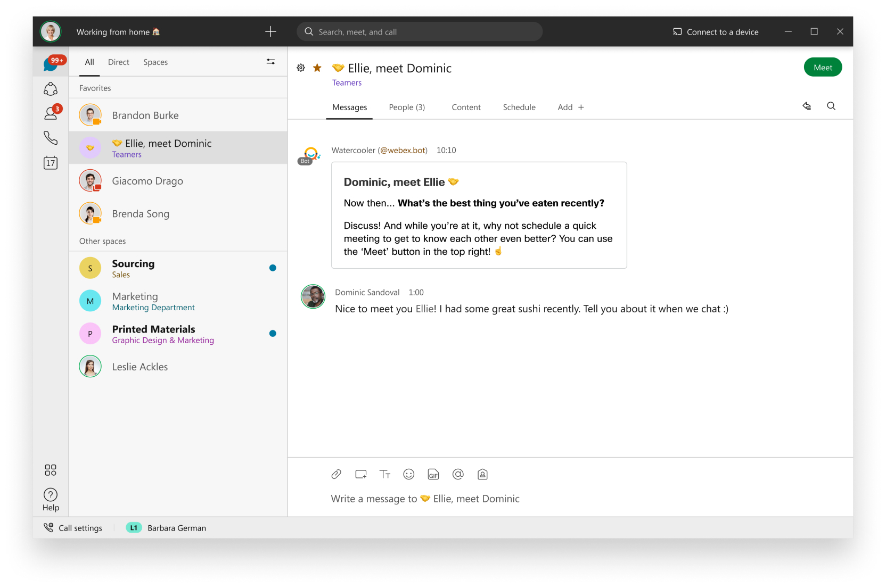
Task: Open Ellie, meet Dominic space in list
Action: (x=178, y=148)
